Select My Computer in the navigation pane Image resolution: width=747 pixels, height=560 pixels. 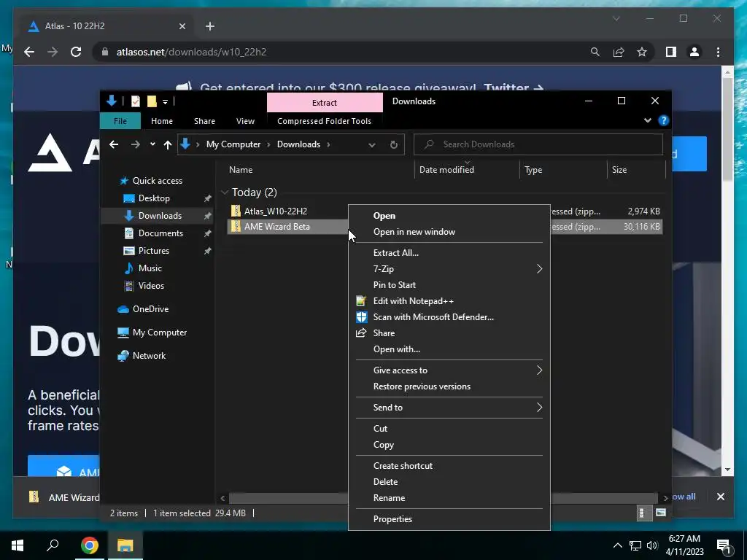coord(160,332)
